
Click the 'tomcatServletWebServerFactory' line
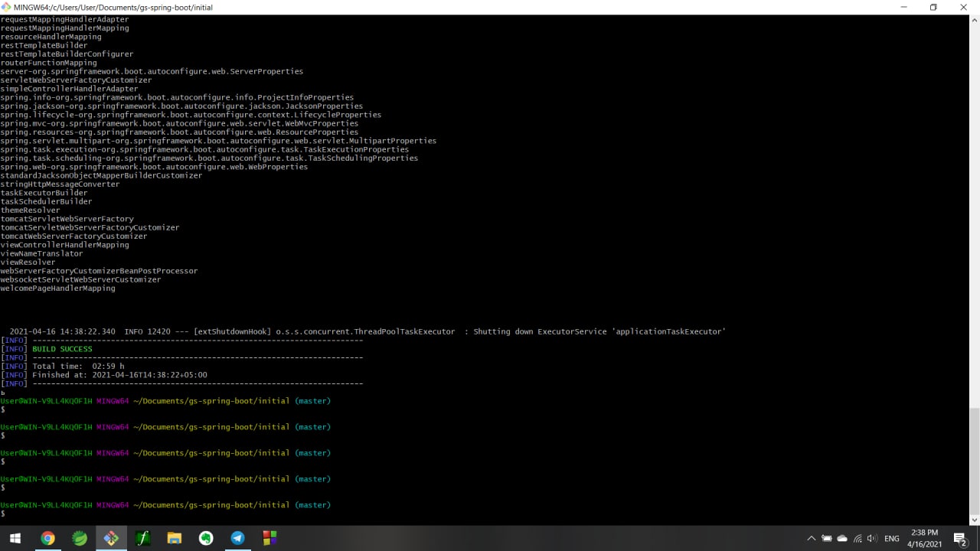pos(67,219)
